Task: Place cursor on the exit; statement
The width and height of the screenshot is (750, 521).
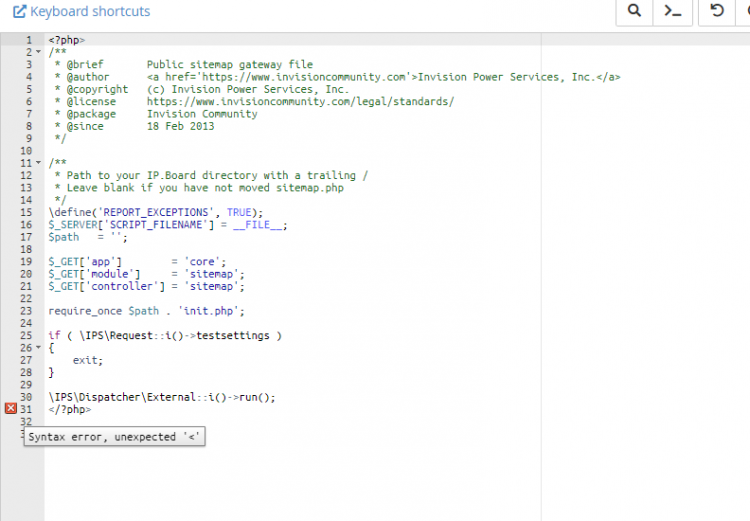Action: [87, 360]
